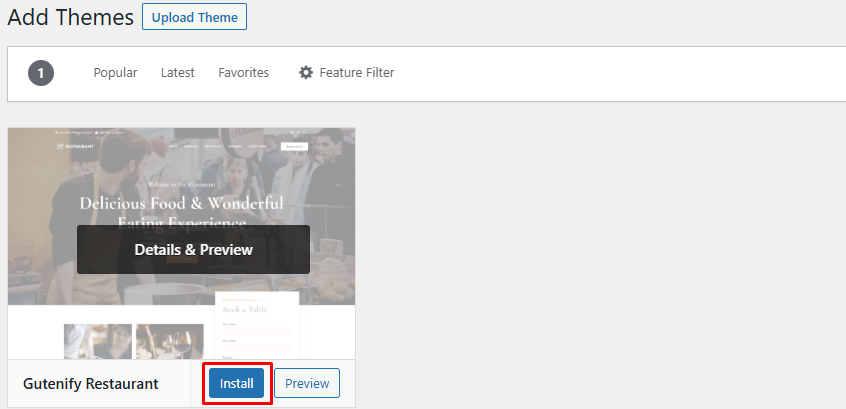Click the Feature Filter gear icon

tap(306, 72)
